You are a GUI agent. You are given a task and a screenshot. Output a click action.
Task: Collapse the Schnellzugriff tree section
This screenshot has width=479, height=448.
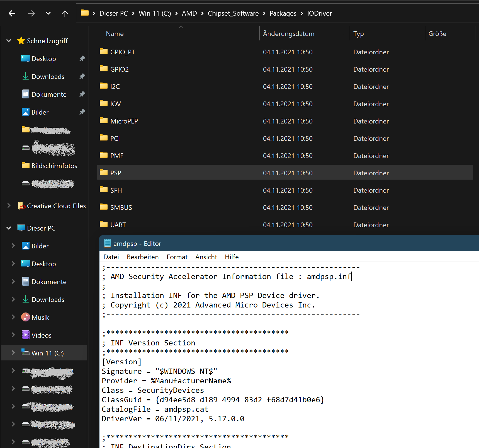pos(9,41)
